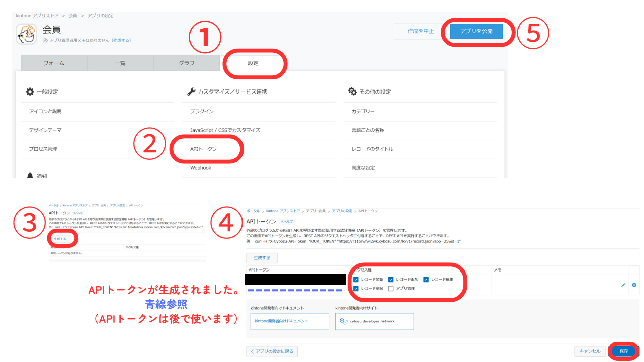Toggle the レコード追加 checkbox
Image resolution: width=644 pixels, height=362 pixels.
(x=391, y=279)
